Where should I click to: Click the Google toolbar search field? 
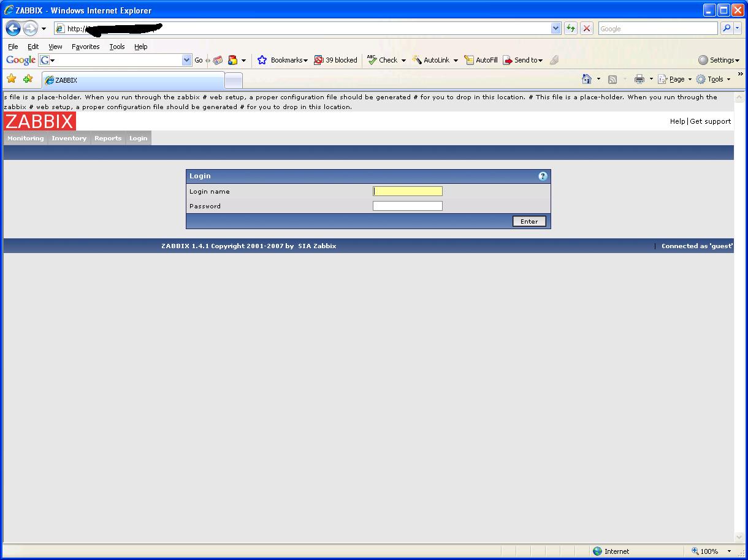[116, 60]
